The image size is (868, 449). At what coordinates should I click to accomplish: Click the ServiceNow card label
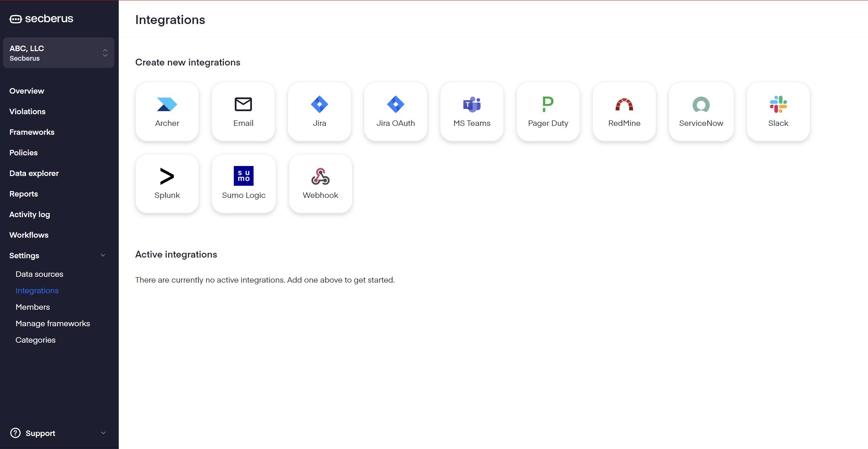701,123
